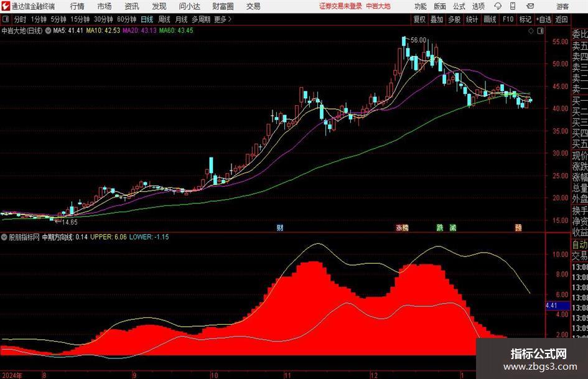Switch to the 5分钟 period tab
The height and width of the screenshot is (379, 588).
tap(58, 19)
